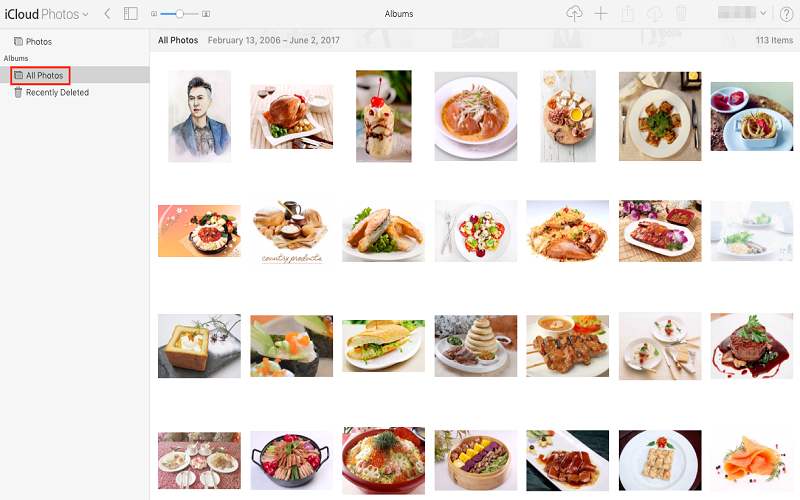Select the small plates with cutlery thumbnail
Image resolution: width=800 pixels, height=500 pixels.
[660, 346]
